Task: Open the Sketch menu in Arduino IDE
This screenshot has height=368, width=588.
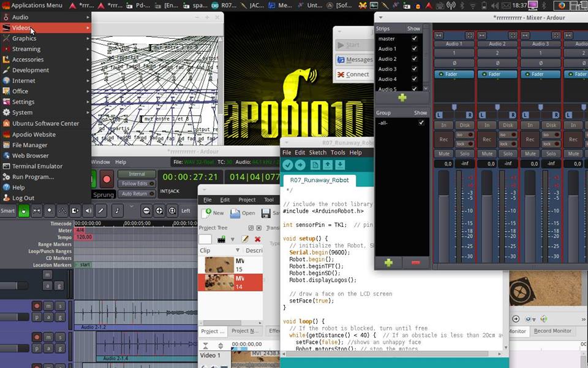Action: point(317,153)
